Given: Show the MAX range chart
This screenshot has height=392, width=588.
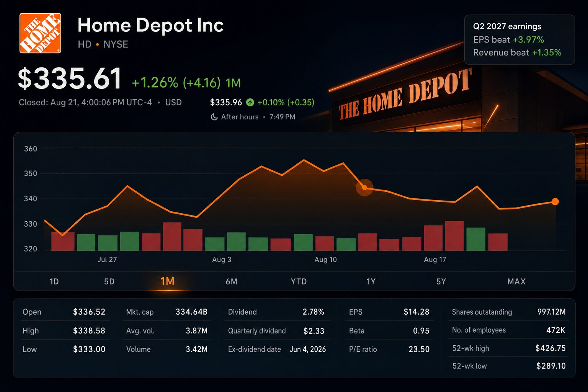Looking at the screenshot, I should pyautogui.click(x=516, y=281).
